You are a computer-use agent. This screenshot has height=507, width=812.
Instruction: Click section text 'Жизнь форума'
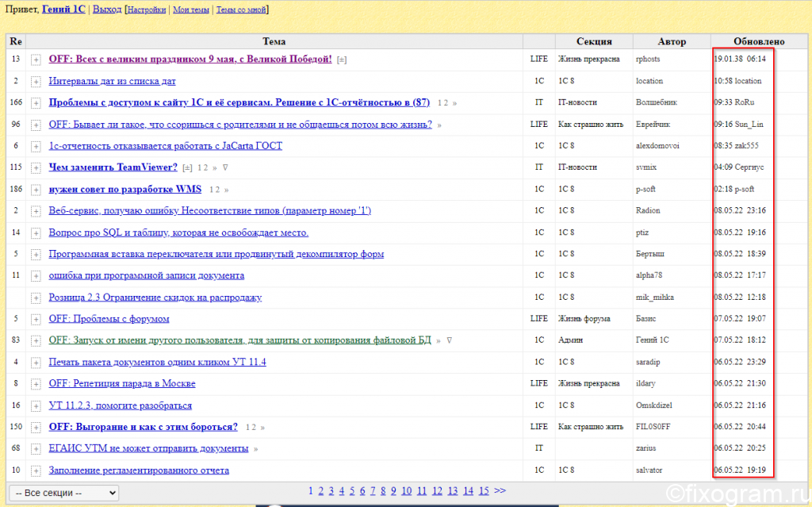[x=584, y=318]
